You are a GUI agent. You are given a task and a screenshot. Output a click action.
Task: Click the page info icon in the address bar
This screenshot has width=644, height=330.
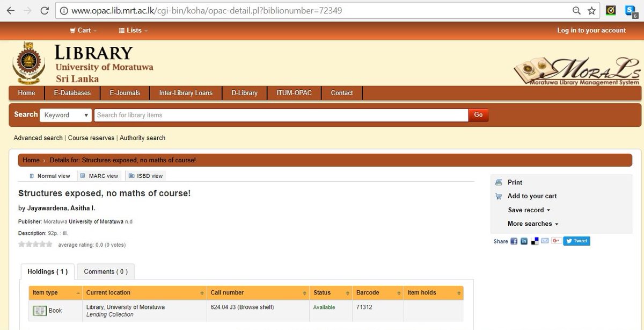click(64, 11)
